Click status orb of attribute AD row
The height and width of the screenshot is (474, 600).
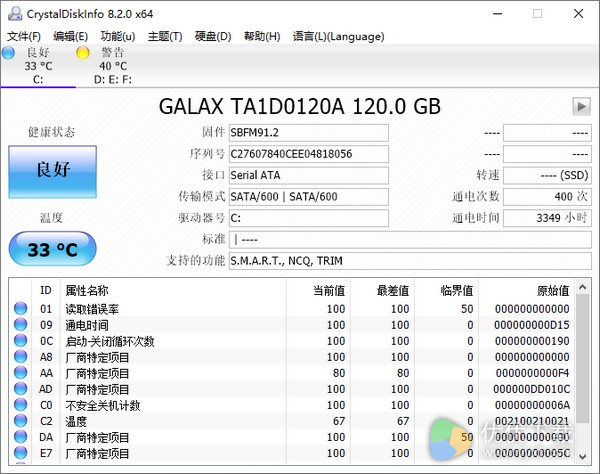click(x=20, y=389)
